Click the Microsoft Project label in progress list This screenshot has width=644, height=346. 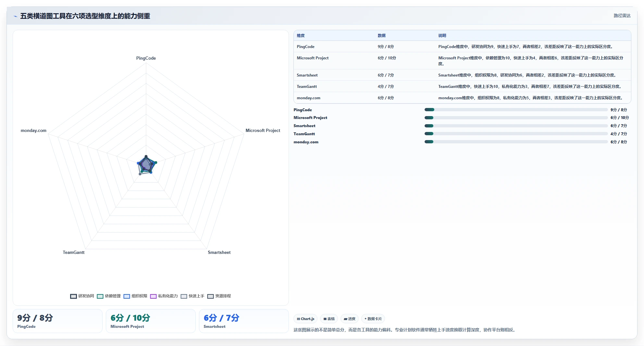[x=310, y=118]
